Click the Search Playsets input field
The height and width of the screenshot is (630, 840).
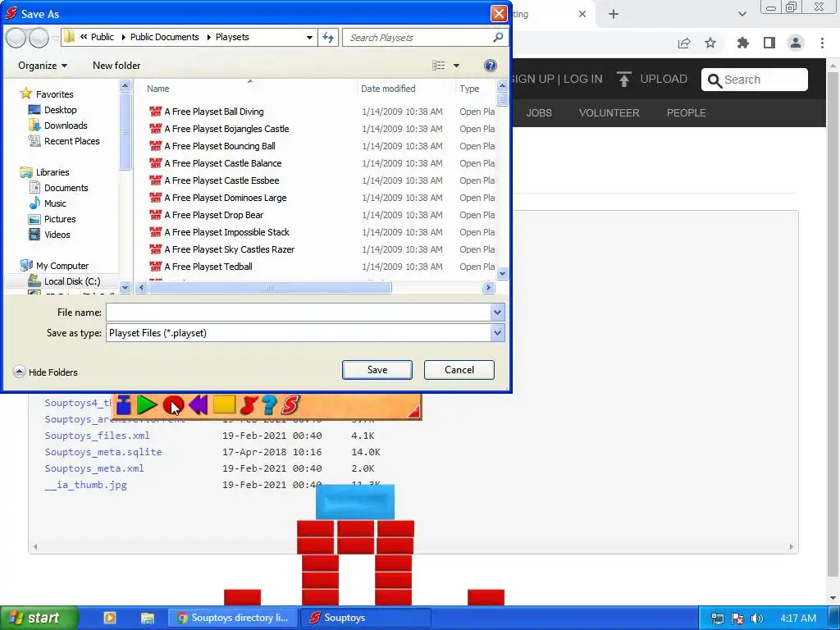[418, 38]
